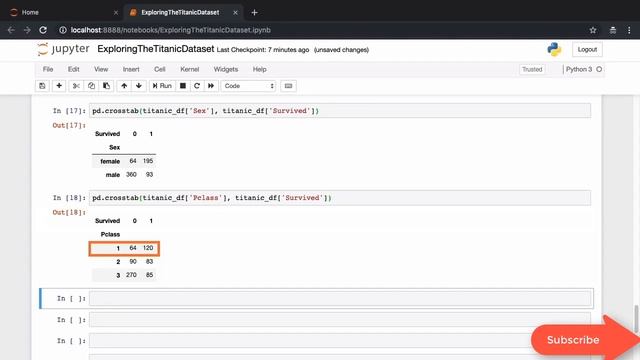Click the value 360 in male row
This screenshot has width=640, height=360.
coord(131,175)
